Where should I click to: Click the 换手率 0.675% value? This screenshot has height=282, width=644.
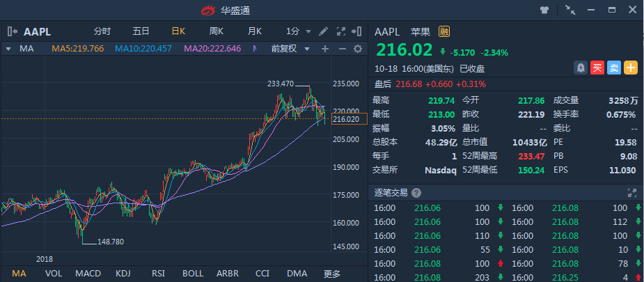coord(621,114)
